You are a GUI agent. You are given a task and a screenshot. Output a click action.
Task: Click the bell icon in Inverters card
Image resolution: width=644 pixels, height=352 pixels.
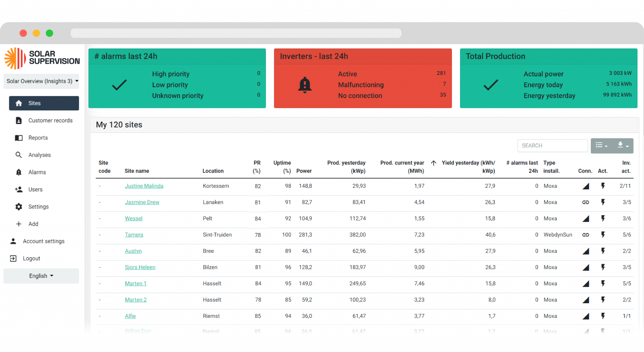point(304,85)
